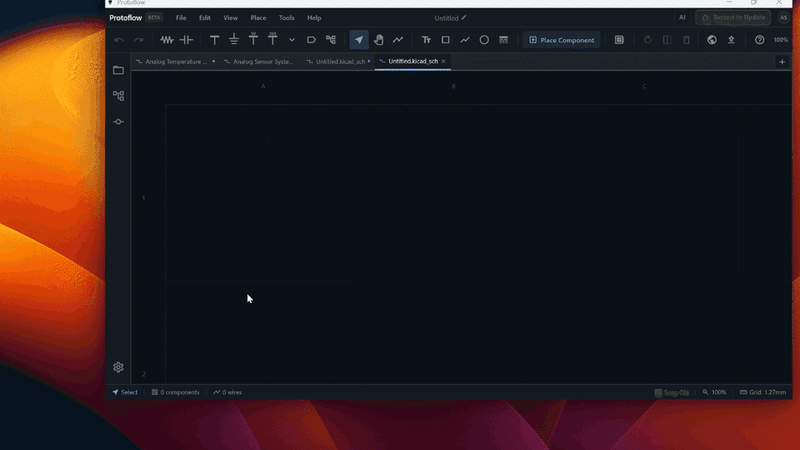The width and height of the screenshot is (800, 450).
Task: Open the View menu
Action: tap(231, 18)
